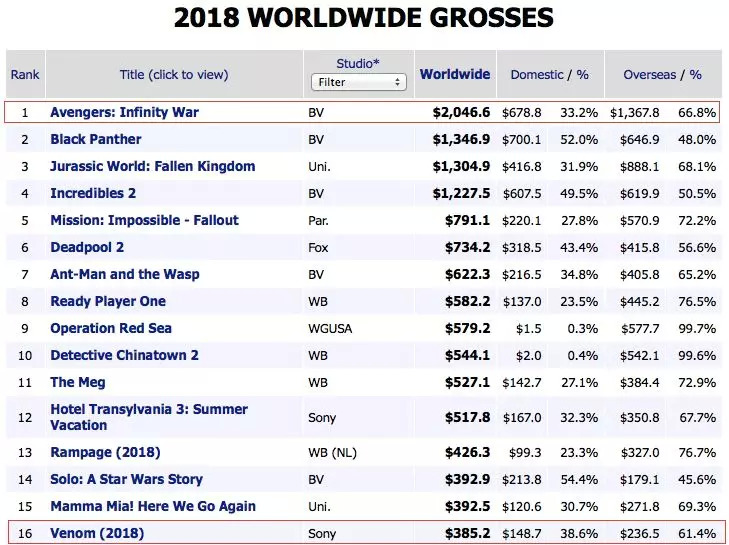
Task: Sort table by Rank column header
Action: (x=25, y=75)
